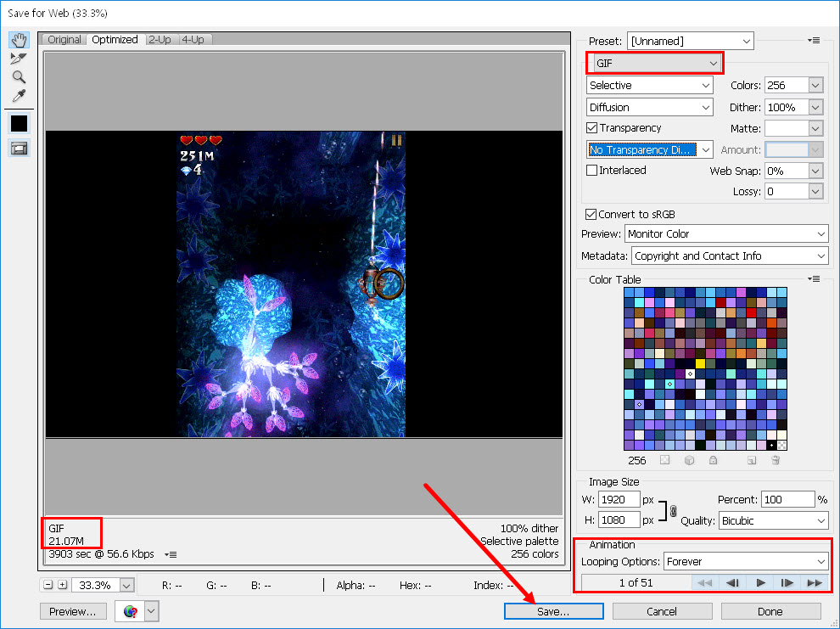840x629 pixels.
Task: Open the zoom level 33.3% dropdown
Action: (x=126, y=586)
